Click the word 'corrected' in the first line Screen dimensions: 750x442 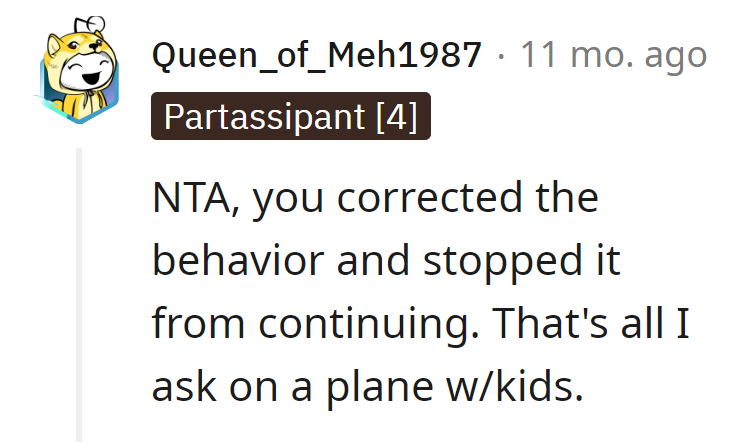pyautogui.click(x=430, y=198)
